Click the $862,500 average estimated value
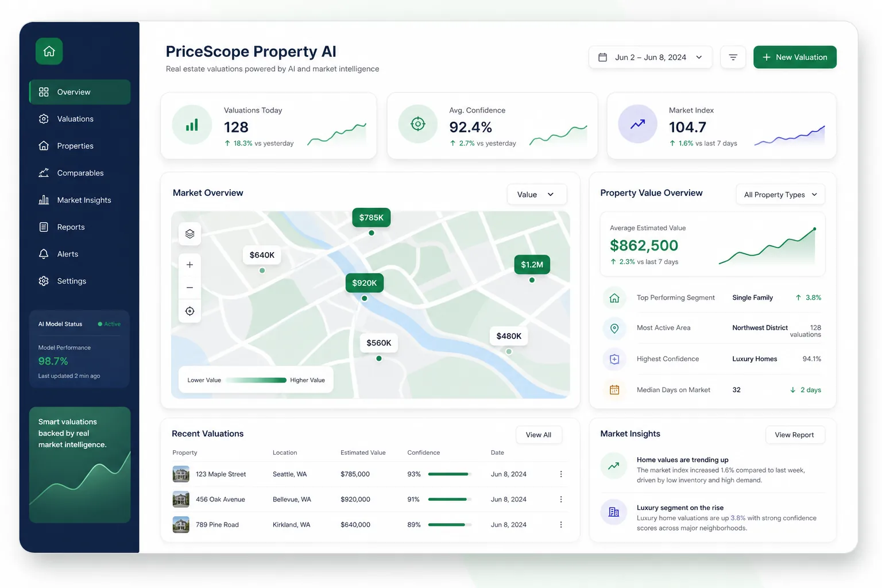Viewport: 882px width, 588px height. point(644,246)
